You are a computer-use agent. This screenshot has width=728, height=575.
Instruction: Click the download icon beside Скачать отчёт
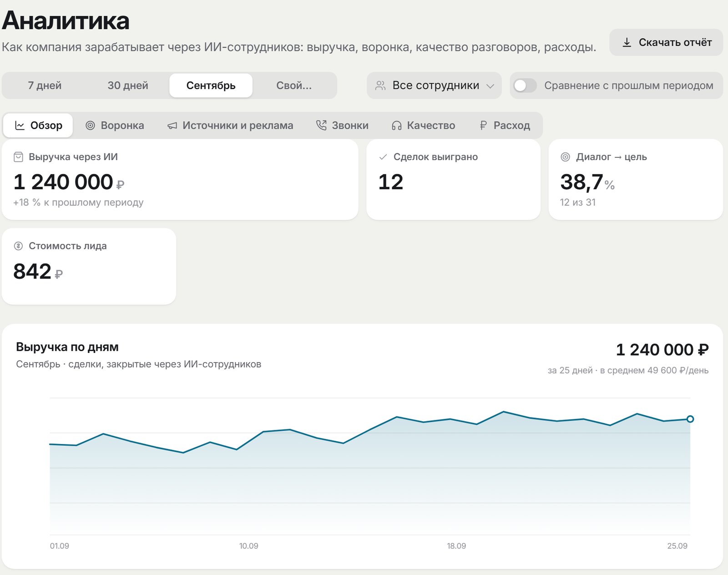tap(627, 42)
